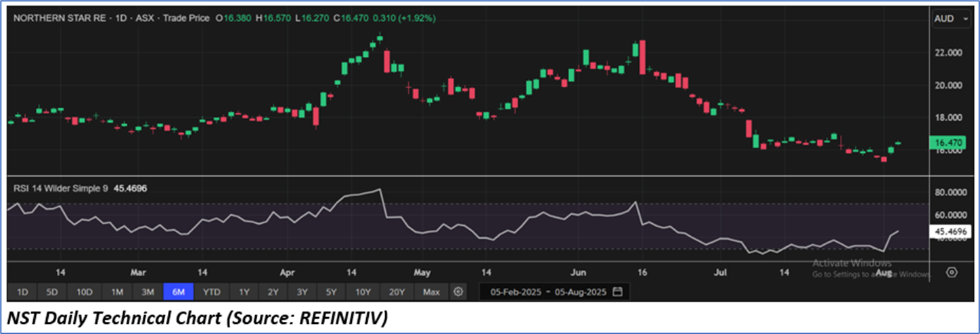Set chart range to 5Y
The height and width of the screenshot is (334, 980).
click(x=330, y=292)
